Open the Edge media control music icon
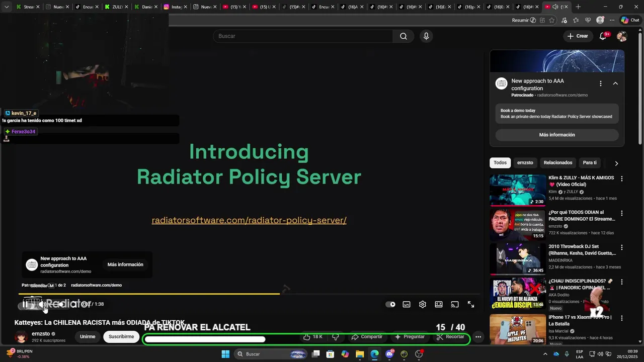 pos(564,20)
